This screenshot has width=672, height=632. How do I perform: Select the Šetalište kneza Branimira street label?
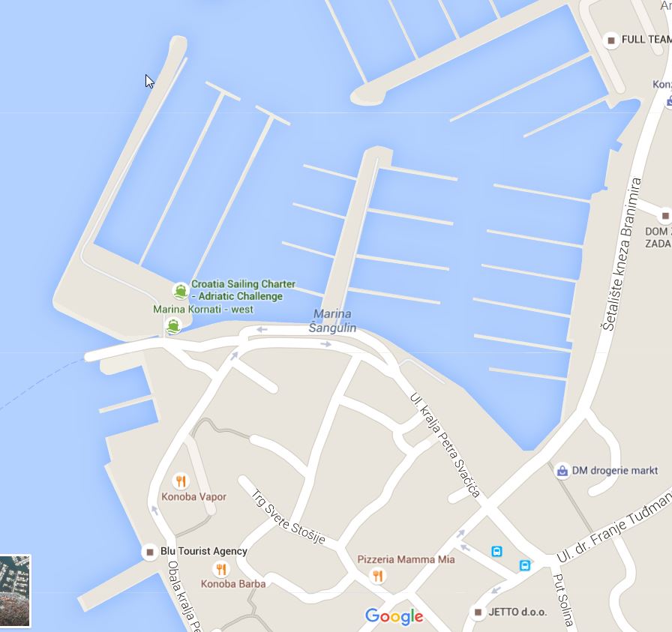click(x=622, y=253)
